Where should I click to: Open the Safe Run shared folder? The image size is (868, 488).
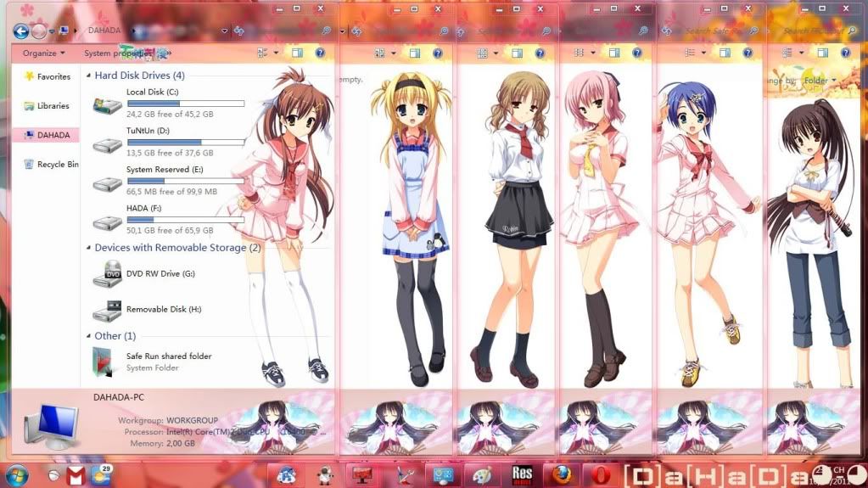[168, 356]
